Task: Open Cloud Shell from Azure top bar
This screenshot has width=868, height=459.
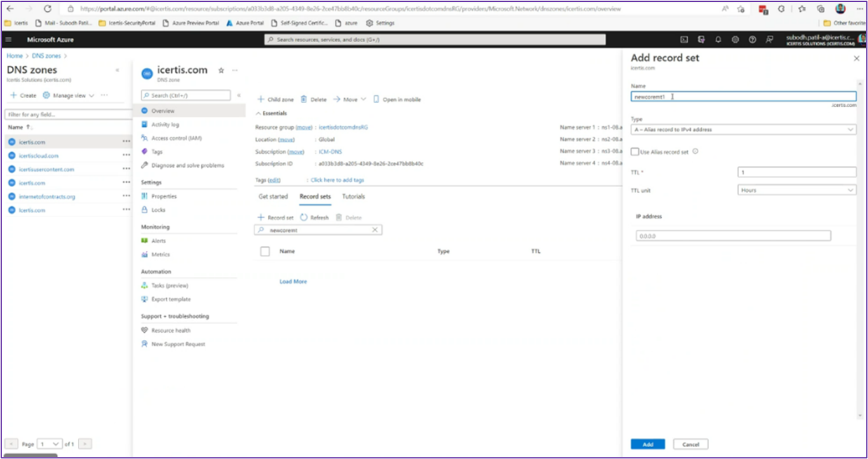Action: [x=684, y=40]
